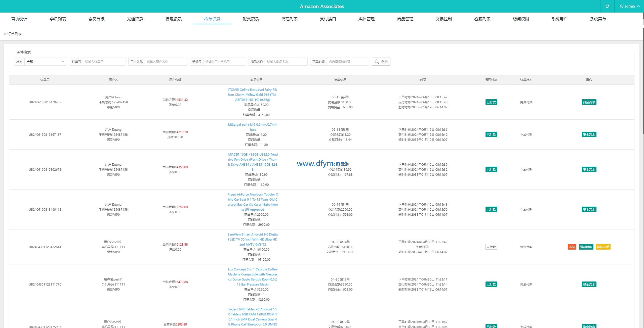Image resolution: width=644 pixels, height=328 pixels.
Task: Click 资金流水 for order UB2404301123111770
Action: pos(589,284)
